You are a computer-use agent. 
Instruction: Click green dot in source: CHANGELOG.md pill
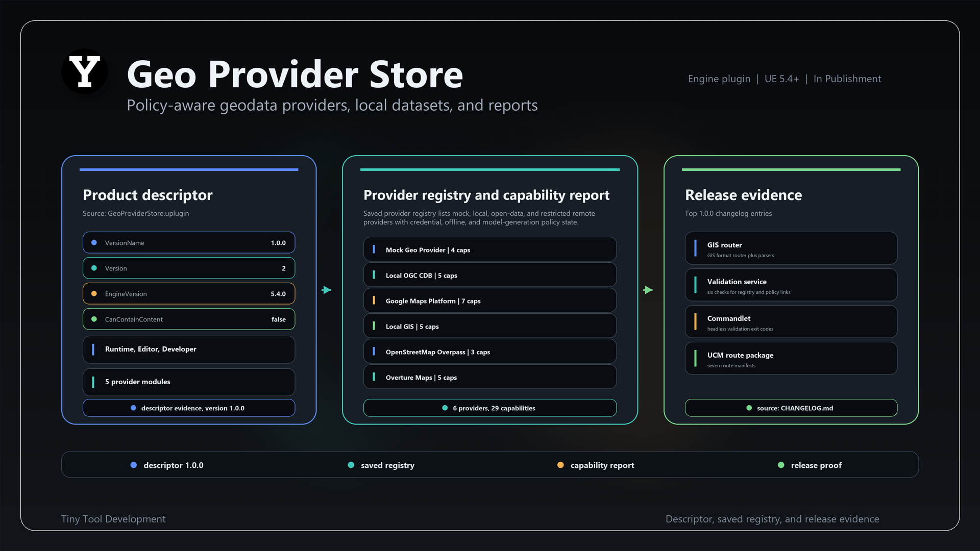coord(749,408)
